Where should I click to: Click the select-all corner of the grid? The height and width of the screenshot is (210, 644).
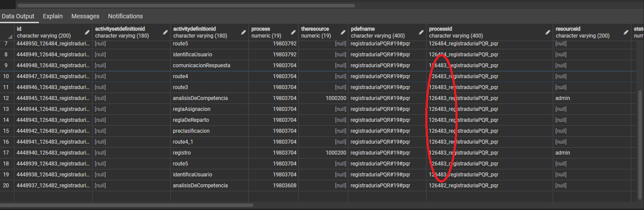tap(7, 32)
